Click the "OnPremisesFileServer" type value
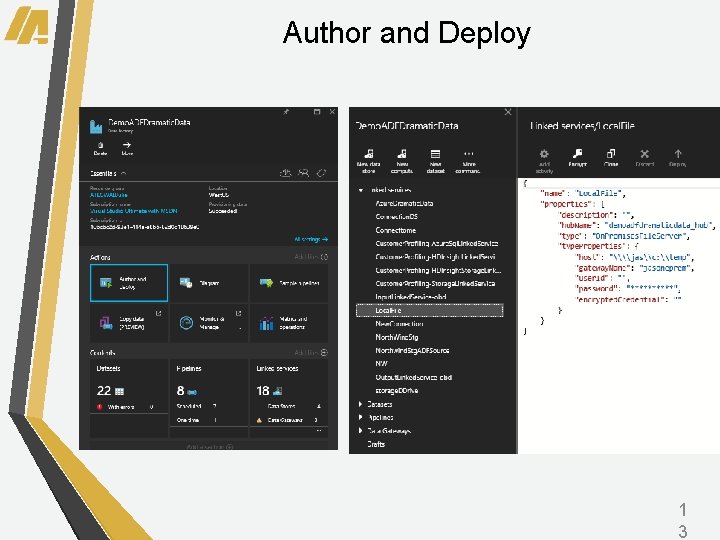The image size is (720, 540). coord(641,236)
